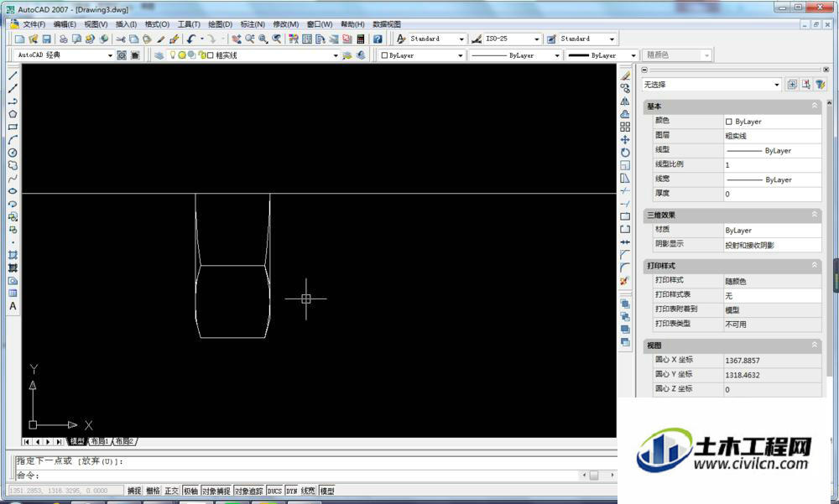This screenshot has width=839, height=504.
Task: Click the 模型 button in status bar
Action: pos(327,491)
